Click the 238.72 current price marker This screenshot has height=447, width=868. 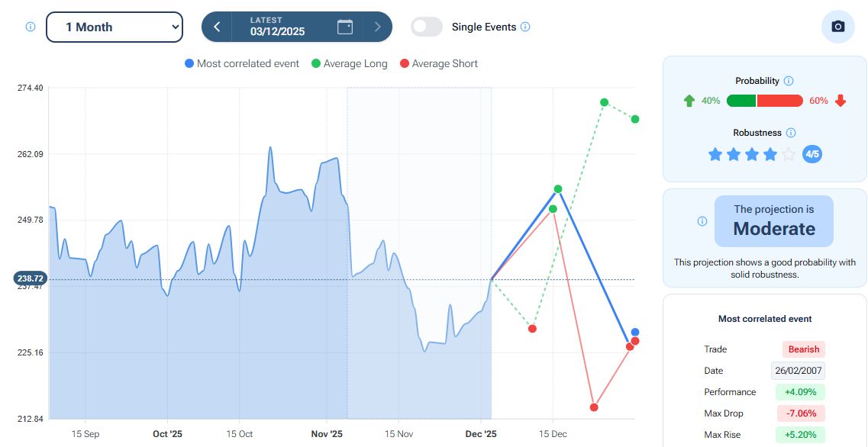click(31, 278)
